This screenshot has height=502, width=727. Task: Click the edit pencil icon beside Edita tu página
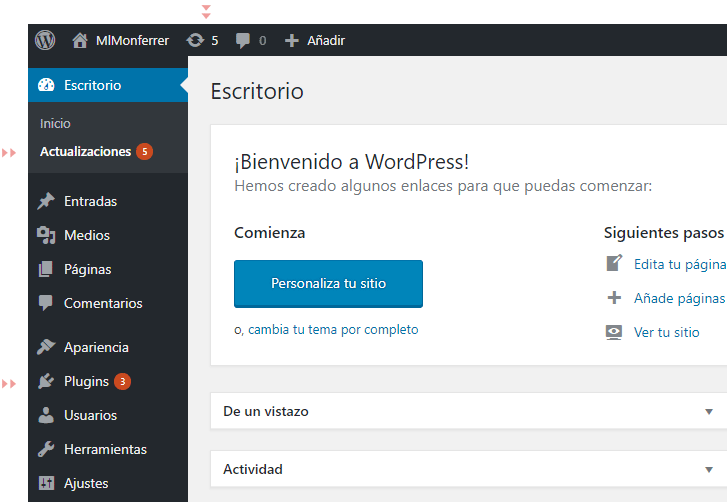(614, 263)
